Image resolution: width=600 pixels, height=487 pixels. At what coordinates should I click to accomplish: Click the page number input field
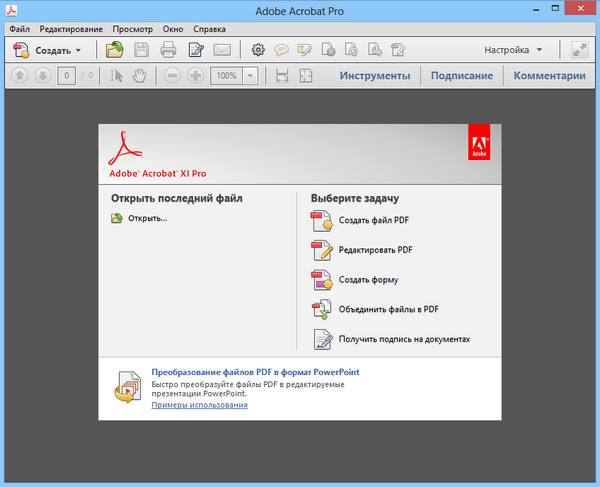(66, 76)
